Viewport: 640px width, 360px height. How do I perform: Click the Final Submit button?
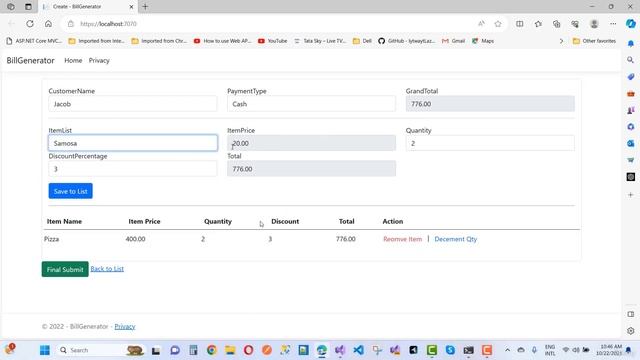click(65, 269)
